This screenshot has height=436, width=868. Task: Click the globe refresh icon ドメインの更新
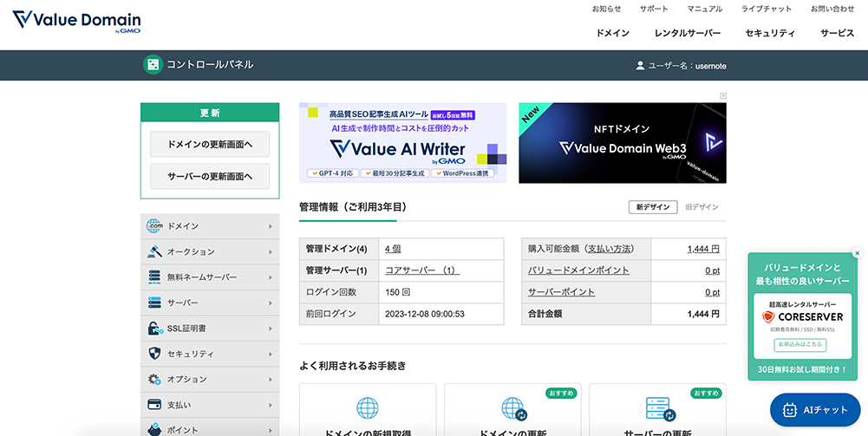tap(514, 409)
